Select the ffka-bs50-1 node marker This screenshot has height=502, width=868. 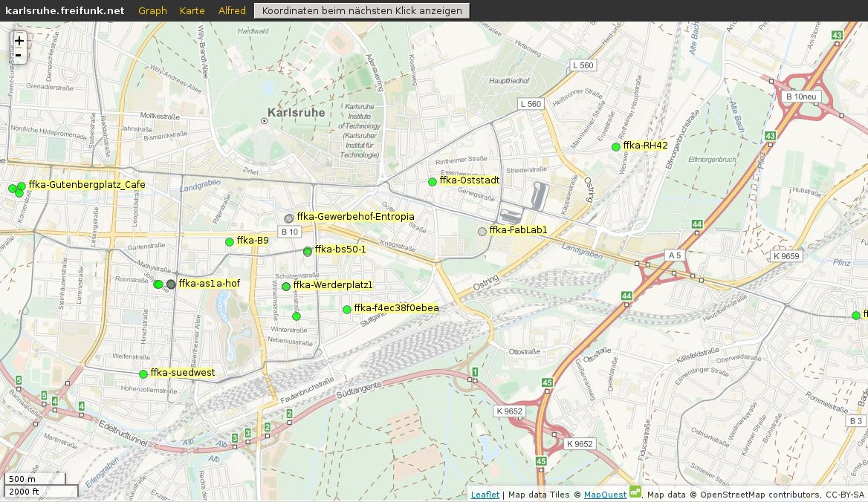307,251
